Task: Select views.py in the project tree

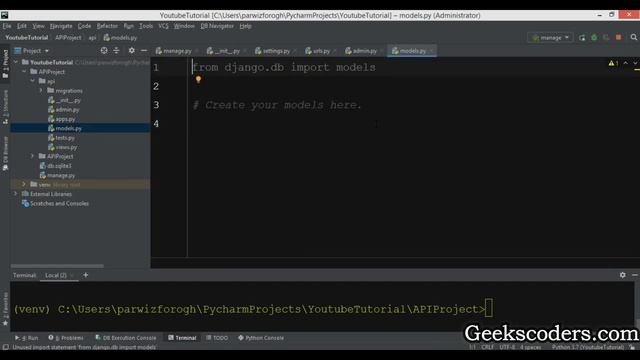Action: click(62, 147)
